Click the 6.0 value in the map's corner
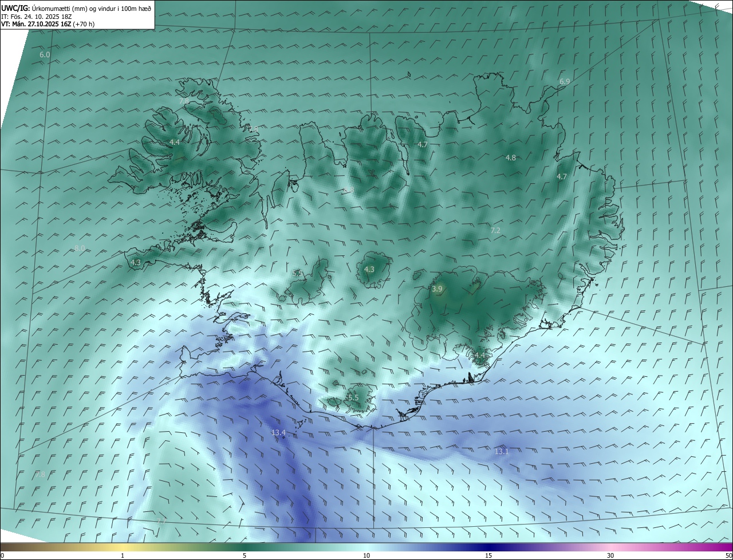This screenshot has width=733, height=560. tap(45, 54)
